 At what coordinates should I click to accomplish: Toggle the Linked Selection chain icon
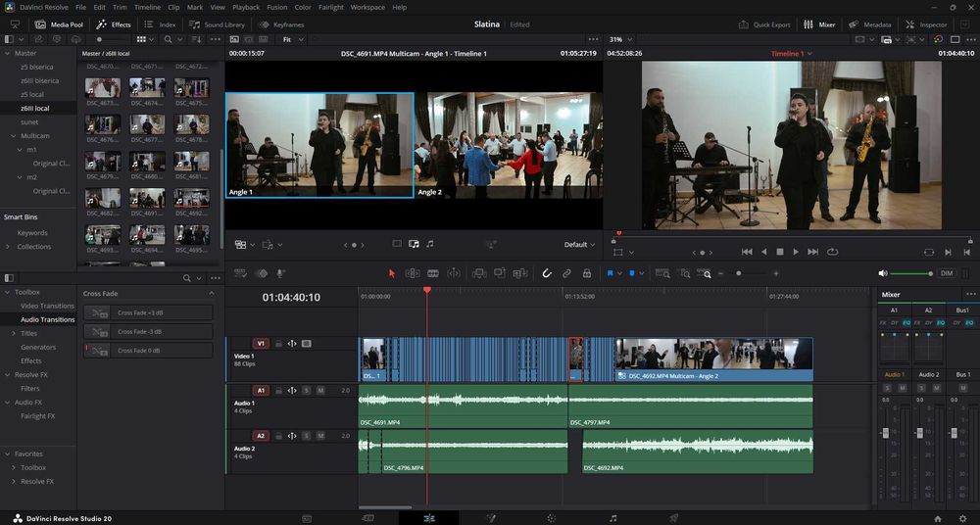point(566,273)
